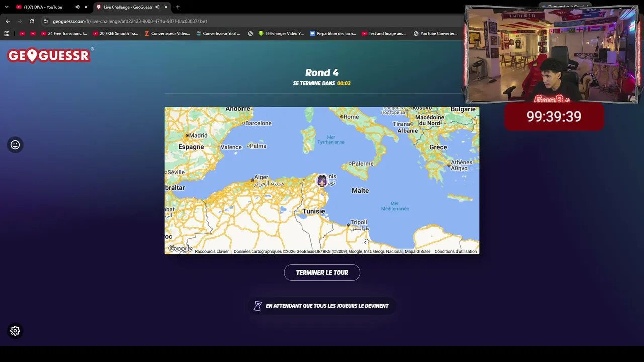Click the Google logo on the map
644x362 pixels.
(180, 249)
